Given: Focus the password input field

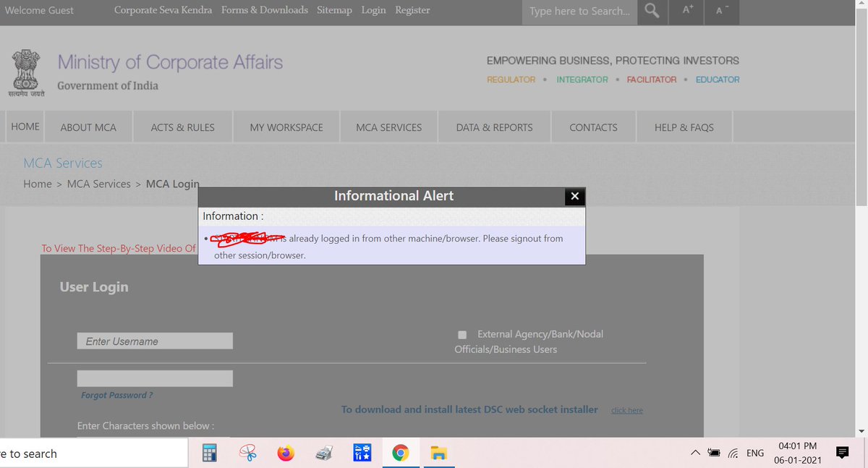Looking at the screenshot, I should 155,378.
